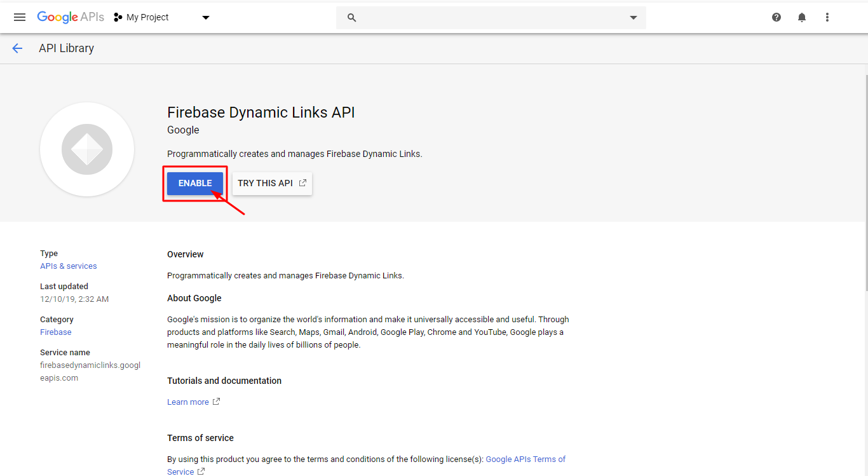Viewport: 868px width, 476px height.
Task: Click the Type label in the sidebar
Action: 49,254
